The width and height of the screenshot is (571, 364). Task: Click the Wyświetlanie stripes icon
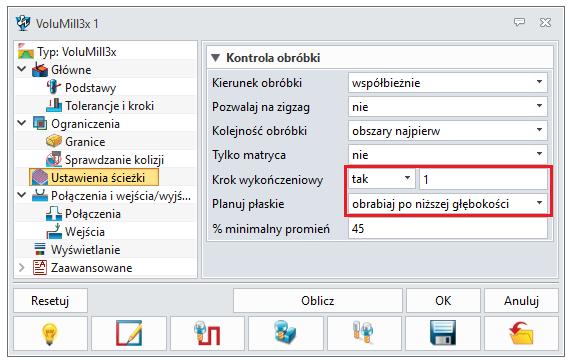(x=40, y=249)
